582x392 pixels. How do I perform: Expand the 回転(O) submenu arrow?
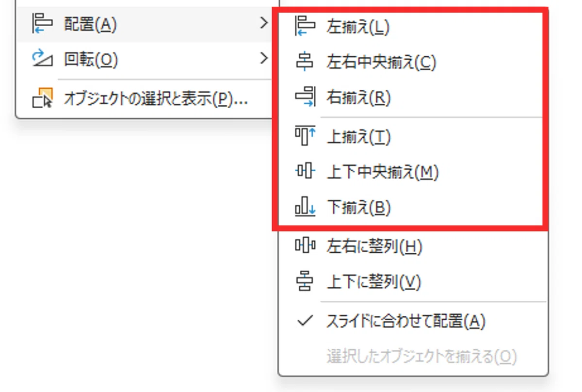pyautogui.click(x=263, y=59)
